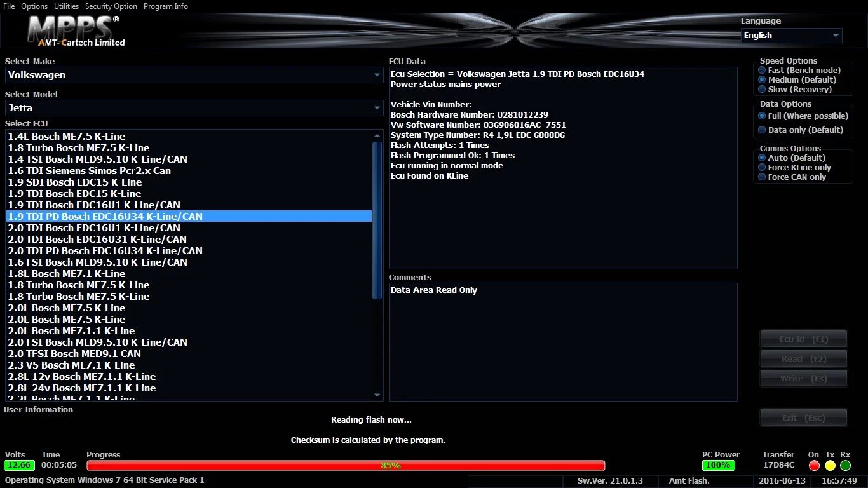Click the Transfer value 17D84C
868x488 pixels.
pos(778,465)
